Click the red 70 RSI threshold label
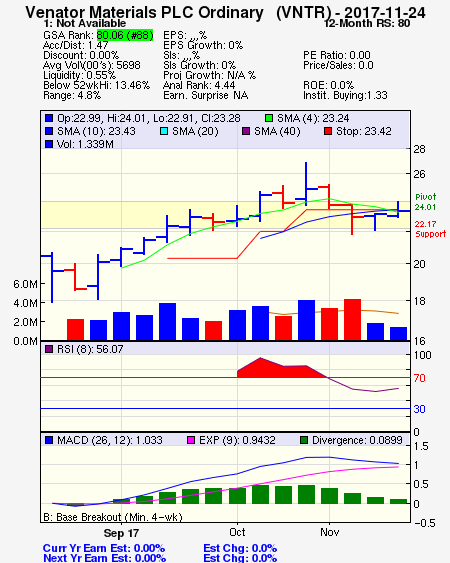The image size is (450, 563). click(419, 378)
